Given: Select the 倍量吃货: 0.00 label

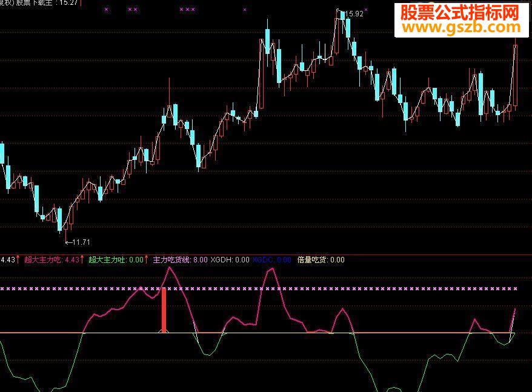Looking at the screenshot, I should point(321,260).
